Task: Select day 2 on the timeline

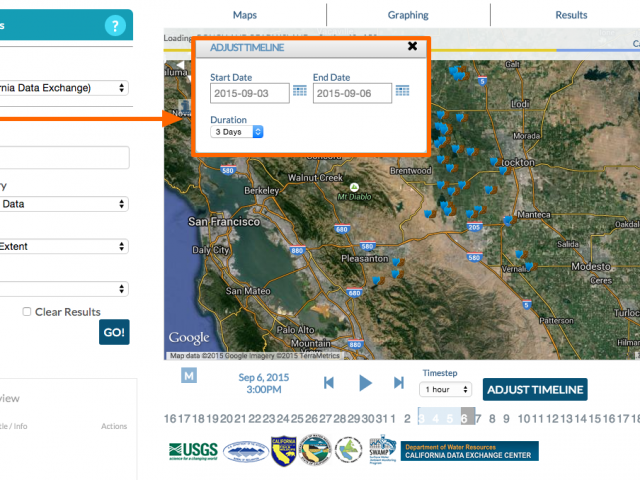Action: coord(407,419)
